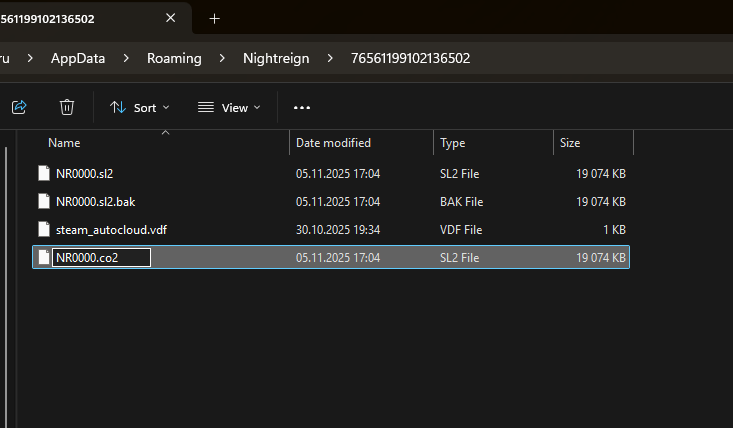Screen dimensions: 733x428
Task: Add a new Explorer tab
Action: 214,18
